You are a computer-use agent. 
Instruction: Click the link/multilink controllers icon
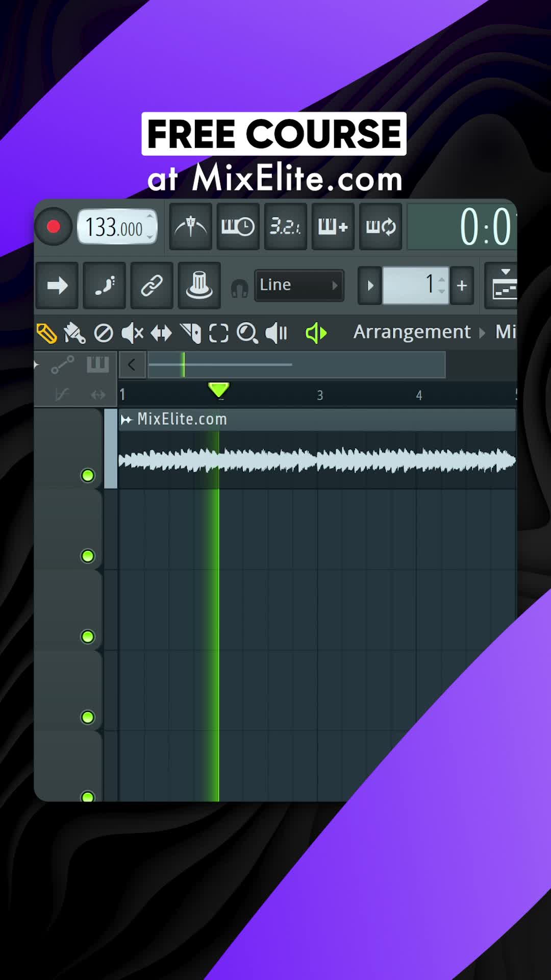click(152, 285)
